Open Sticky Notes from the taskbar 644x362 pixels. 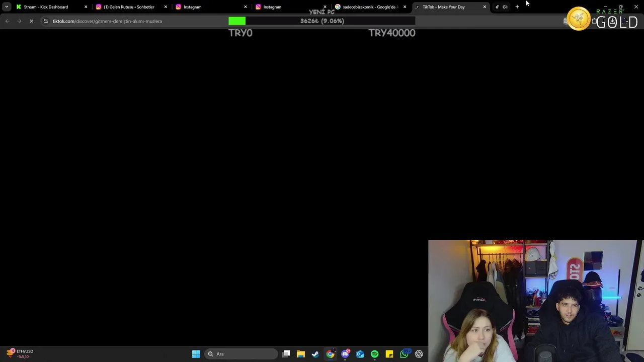[389, 354]
